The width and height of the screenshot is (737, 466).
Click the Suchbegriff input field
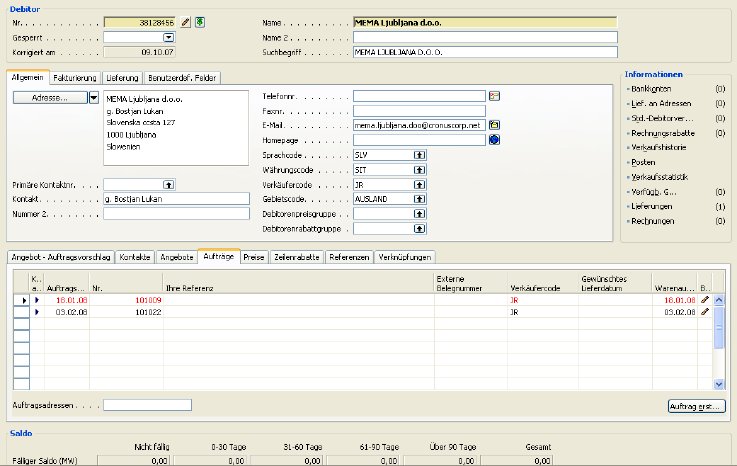click(485, 52)
